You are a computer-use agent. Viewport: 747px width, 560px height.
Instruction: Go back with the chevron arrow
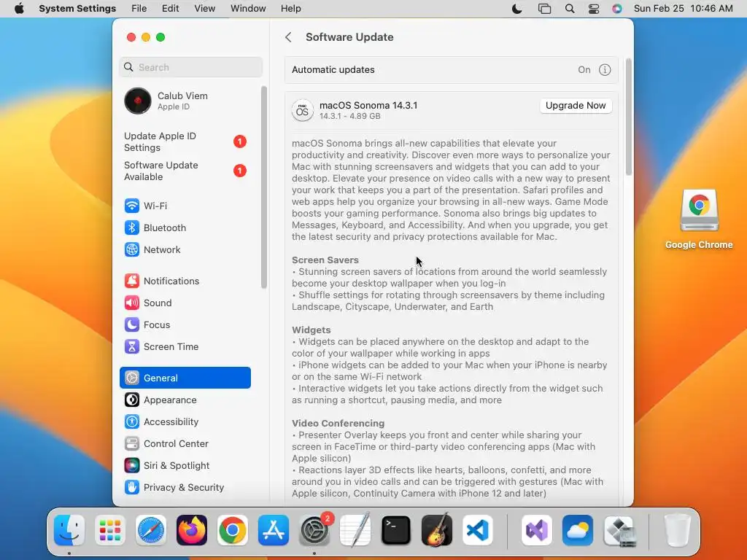click(x=288, y=37)
